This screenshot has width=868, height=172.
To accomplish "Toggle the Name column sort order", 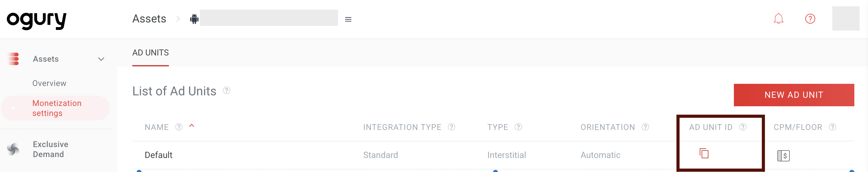I will click(x=192, y=126).
